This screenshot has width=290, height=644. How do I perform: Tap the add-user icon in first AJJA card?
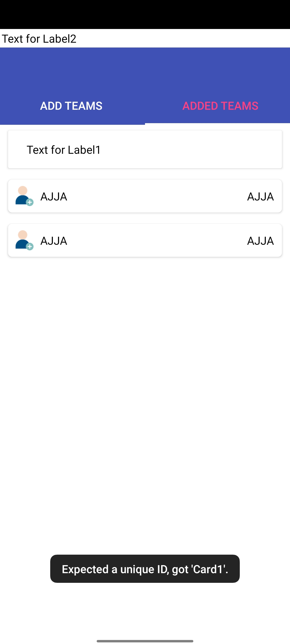point(24,196)
